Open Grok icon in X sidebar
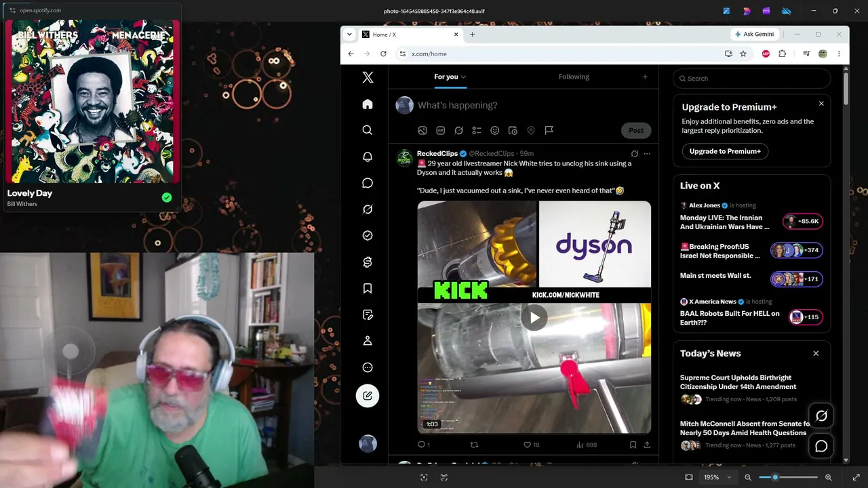868x488 pixels. click(368, 209)
